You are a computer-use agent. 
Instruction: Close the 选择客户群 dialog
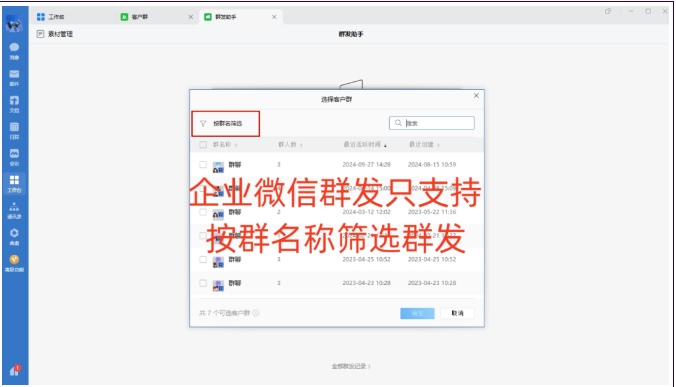click(x=476, y=96)
